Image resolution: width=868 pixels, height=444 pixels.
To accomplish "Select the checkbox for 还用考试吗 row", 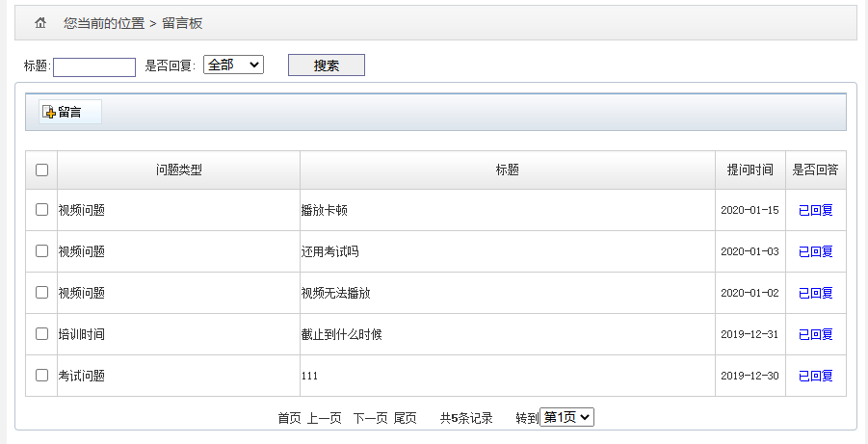I will [41, 251].
